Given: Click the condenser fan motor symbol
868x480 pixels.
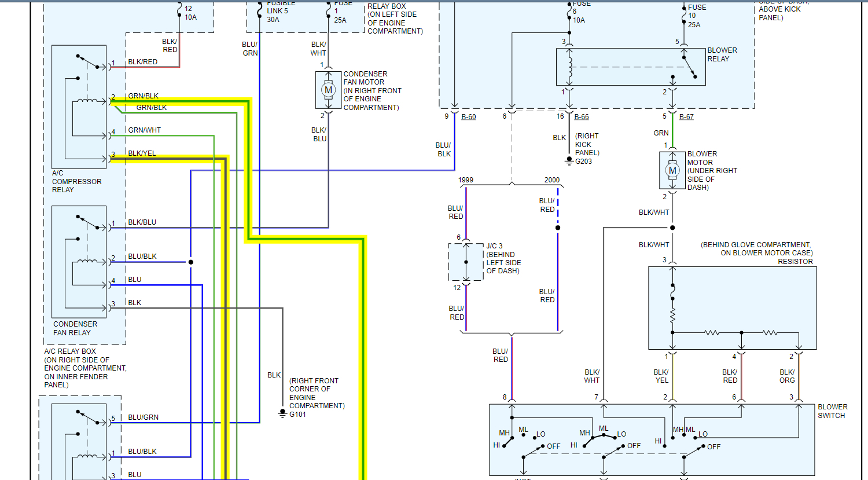Looking at the screenshot, I should (328, 90).
